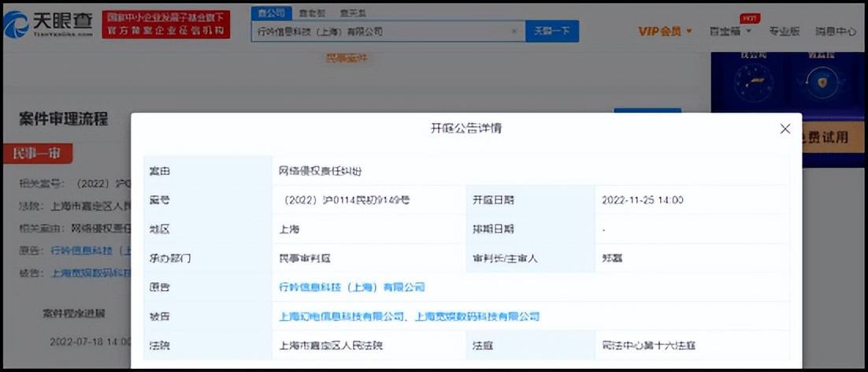Click the courtroom value 司法中心第十六法庭
The width and height of the screenshot is (868, 372).
click(x=648, y=346)
